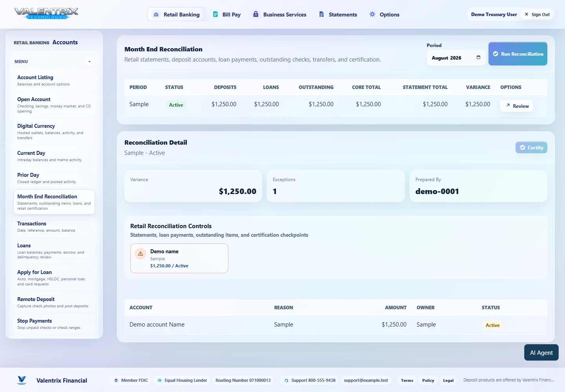Select the Demo name reconciliation control card

point(179,258)
